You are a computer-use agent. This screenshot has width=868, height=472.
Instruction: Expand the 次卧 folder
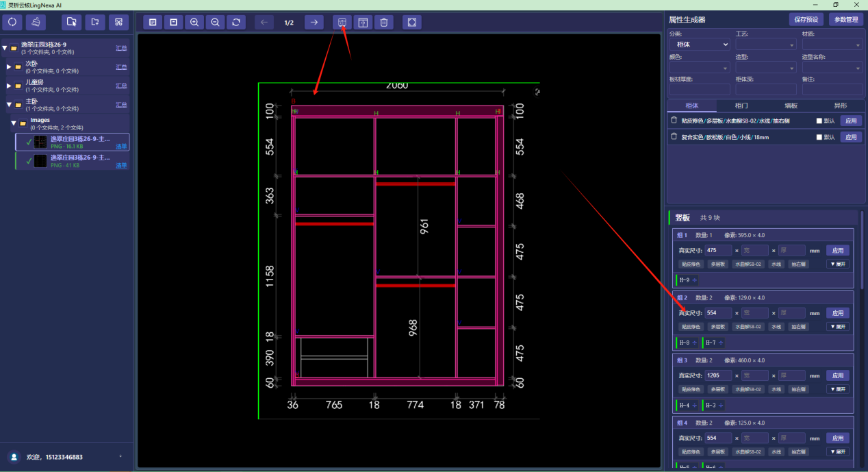10,66
